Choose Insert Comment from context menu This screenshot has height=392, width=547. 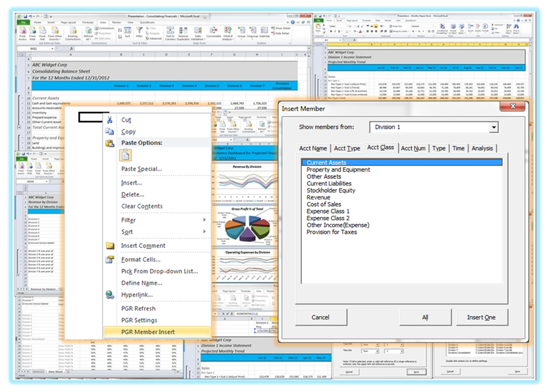pos(157,246)
